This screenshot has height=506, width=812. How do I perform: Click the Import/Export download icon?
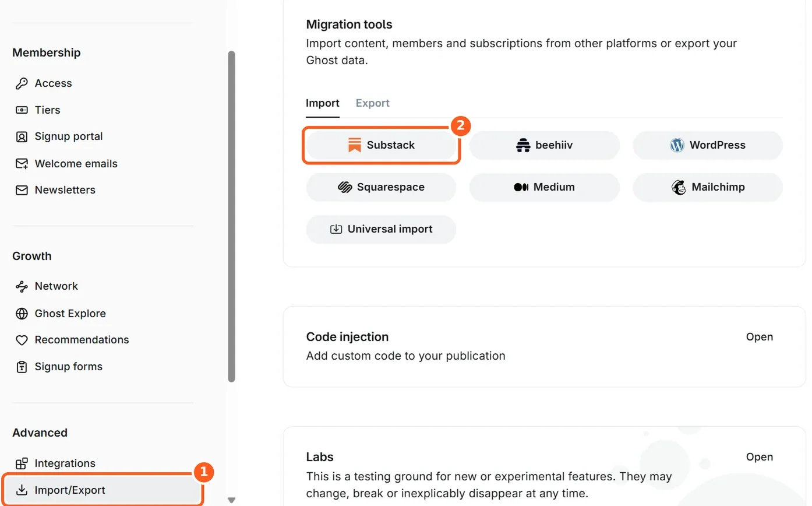[x=22, y=490]
